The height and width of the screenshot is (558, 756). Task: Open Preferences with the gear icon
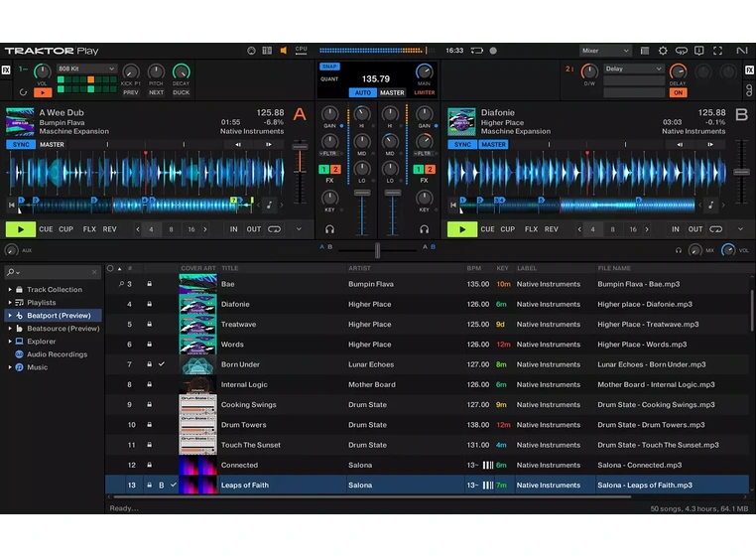click(x=663, y=51)
